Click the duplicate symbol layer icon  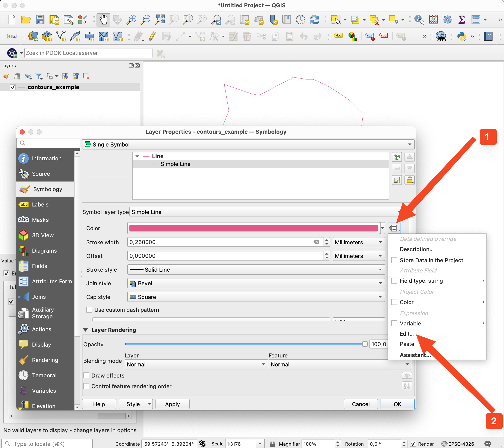pos(397,180)
